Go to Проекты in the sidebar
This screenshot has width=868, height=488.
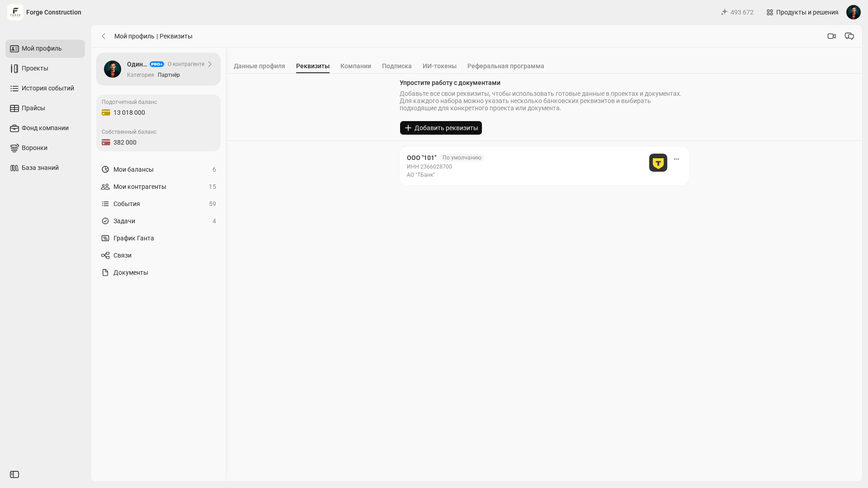45,69
